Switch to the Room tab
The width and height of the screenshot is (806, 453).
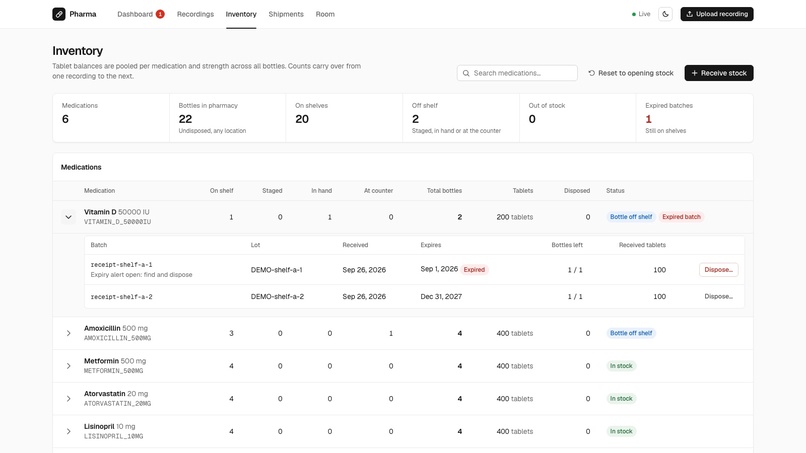pos(325,14)
